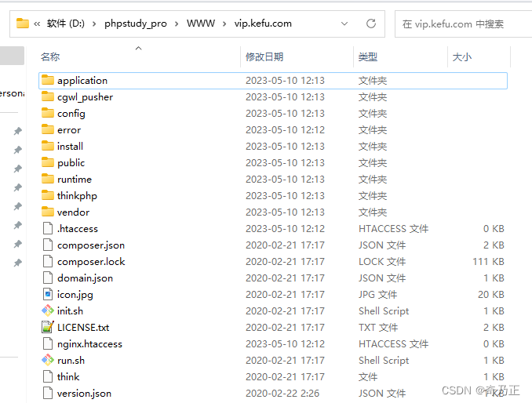
Task: Click the init.sh shell script icon
Action: (x=48, y=310)
